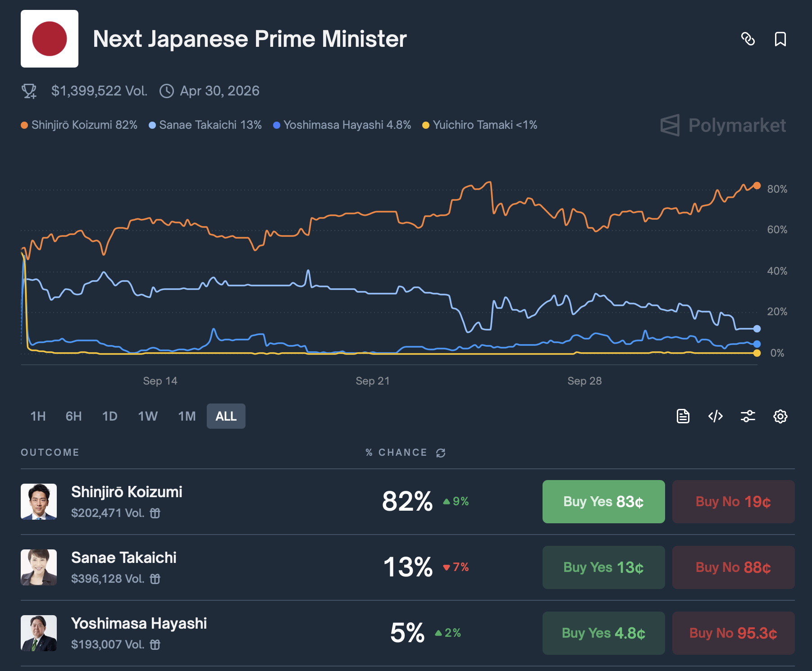Image resolution: width=812 pixels, height=671 pixels.
Task: Click the gift icon beside Koizumi volume
Action: click(x=155, y=513)
